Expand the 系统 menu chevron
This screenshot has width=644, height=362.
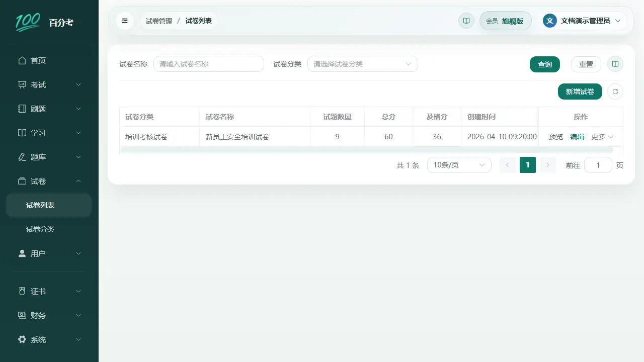[x=78, y=339]
